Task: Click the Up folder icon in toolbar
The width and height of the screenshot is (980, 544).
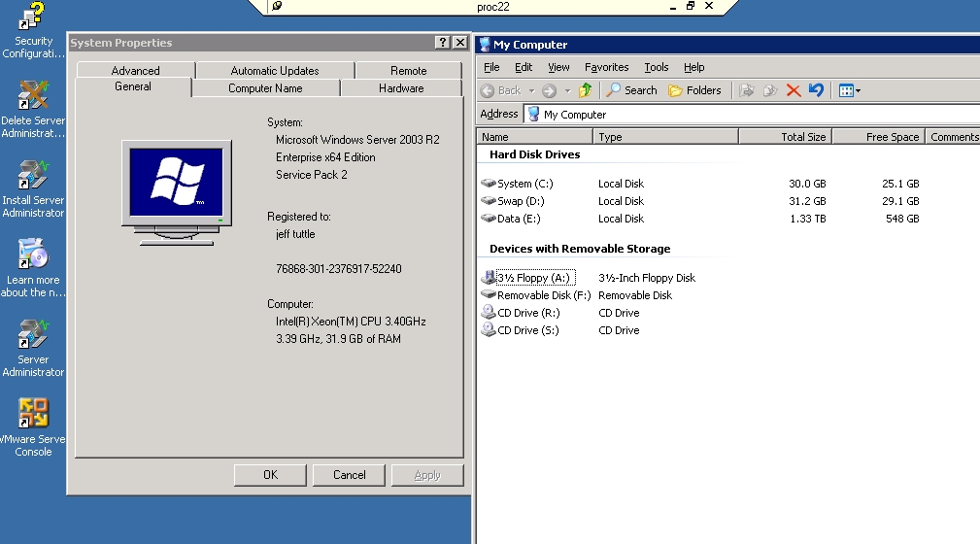Action: [585, 90]
